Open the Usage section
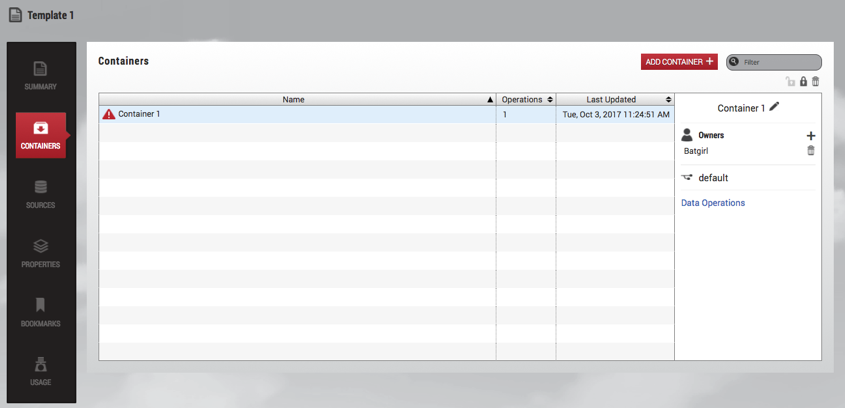Viewport: 845px width, 408px height. pyautogui.click(x=40, y=371)
